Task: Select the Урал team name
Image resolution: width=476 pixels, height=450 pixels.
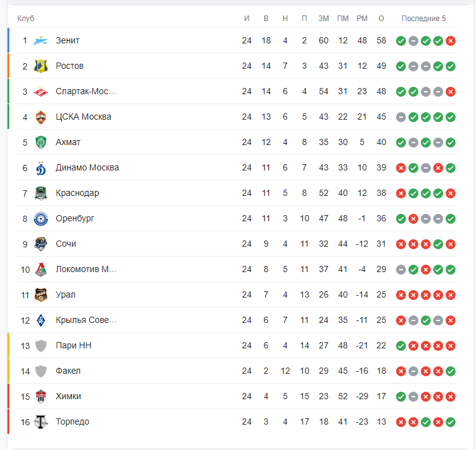Action: click(x=66, y=294)
